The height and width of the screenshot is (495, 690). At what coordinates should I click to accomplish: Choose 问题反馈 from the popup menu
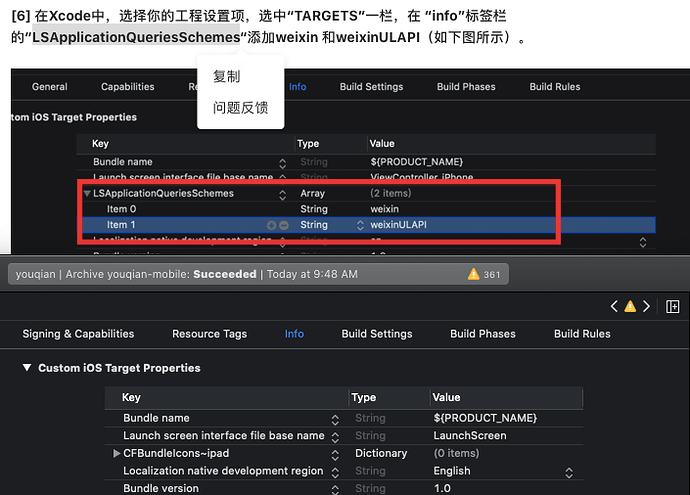click(x=240, y=108)
